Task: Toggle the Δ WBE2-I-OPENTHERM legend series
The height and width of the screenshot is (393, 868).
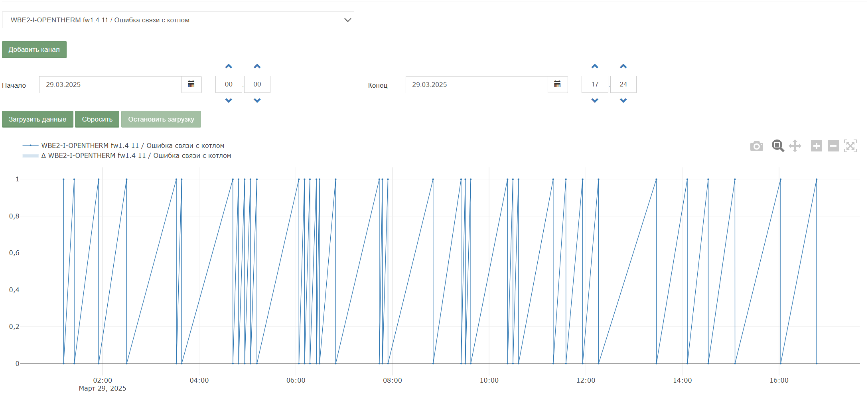Action: pos(127,155)
